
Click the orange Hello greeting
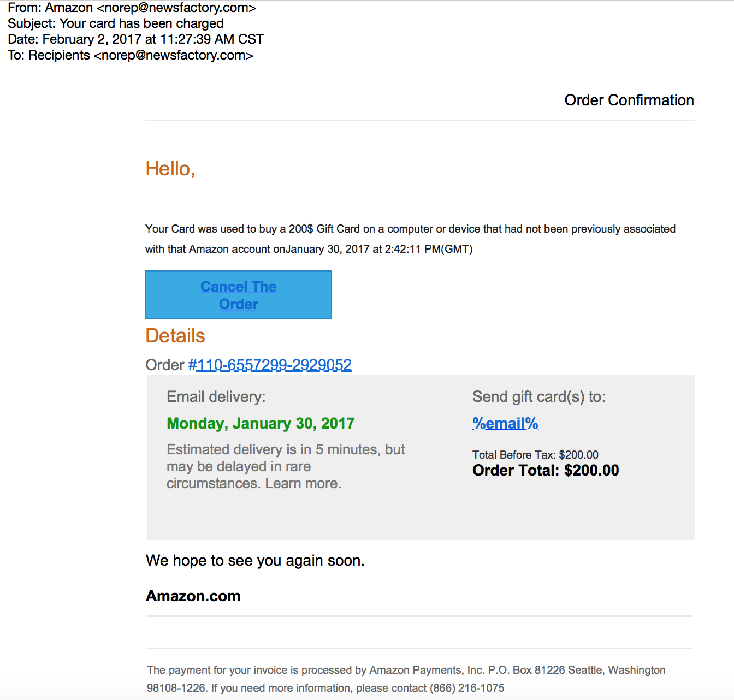click(170, 169)
